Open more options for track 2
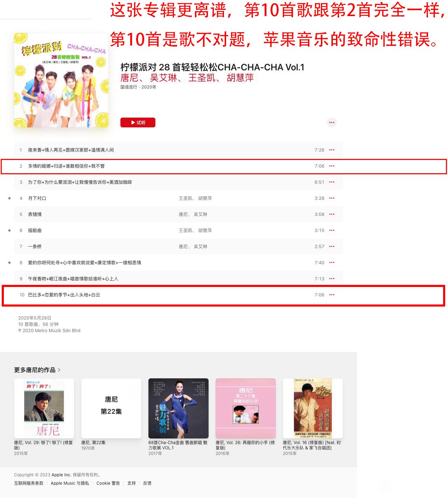 point(332,166)
